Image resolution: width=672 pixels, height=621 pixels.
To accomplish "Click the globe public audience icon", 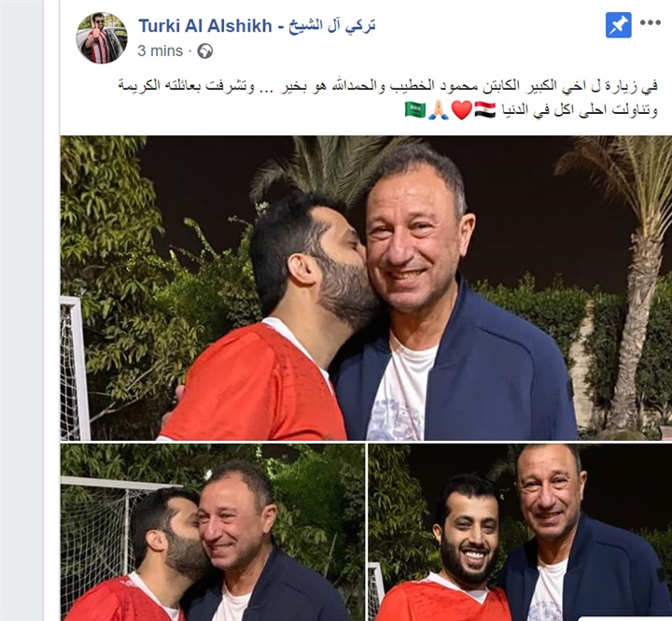I will click(204, 51).
